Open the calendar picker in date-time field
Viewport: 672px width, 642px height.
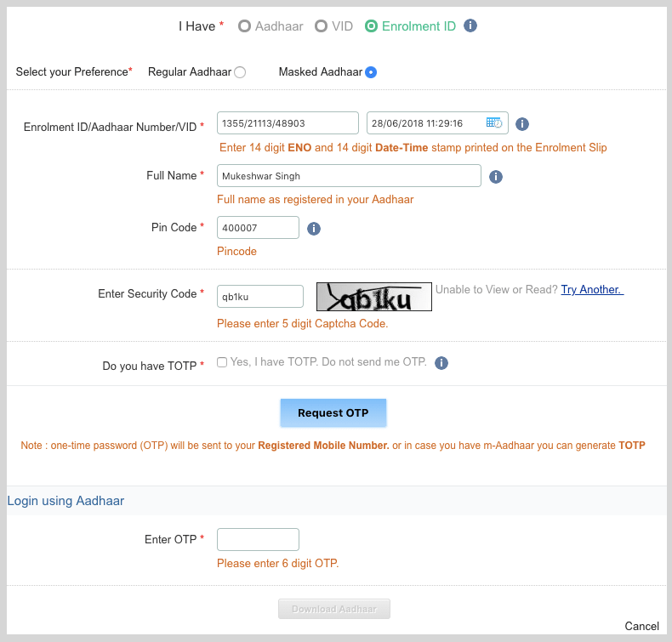[494, 123]
